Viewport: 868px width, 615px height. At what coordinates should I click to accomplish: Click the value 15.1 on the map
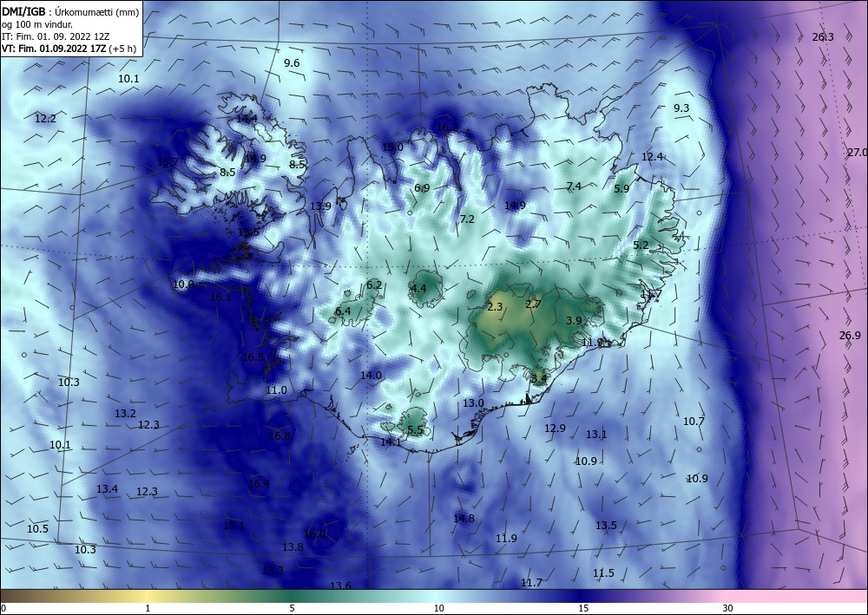pyautogui.click(x=233, y=526)
